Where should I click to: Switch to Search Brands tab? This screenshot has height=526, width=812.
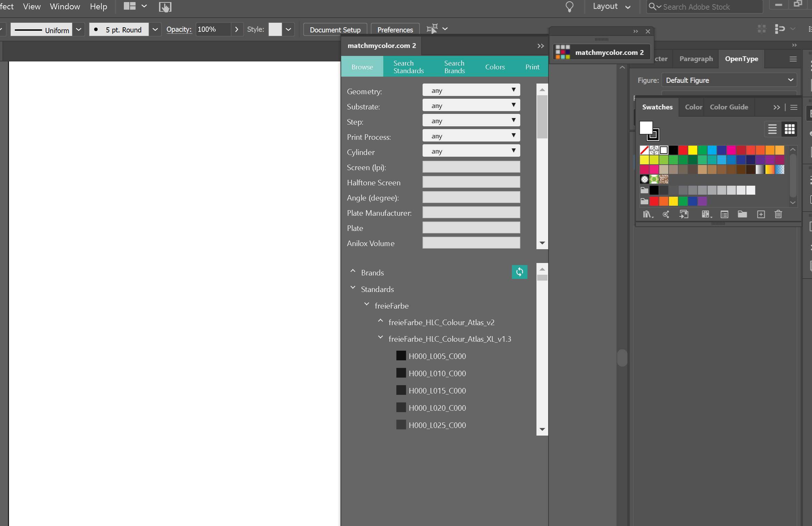[x=454, y=67]
